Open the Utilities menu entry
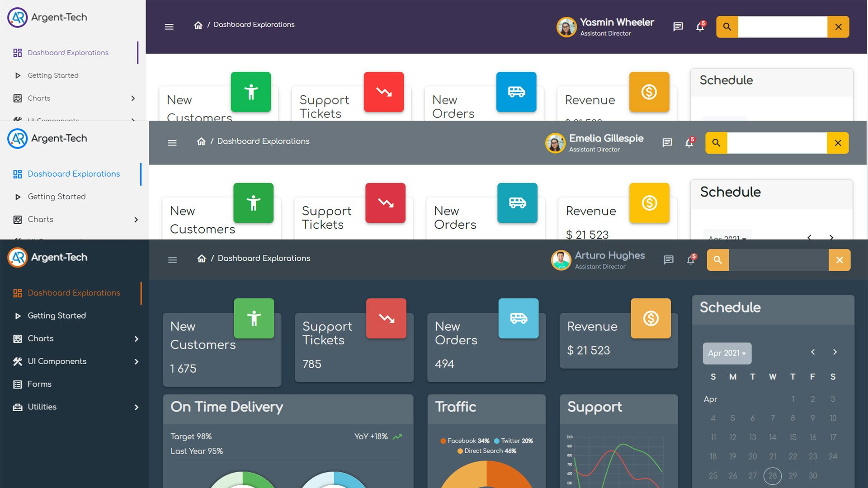Image resolution: width=868 pixels, height=488 pixels. click(42, 407)
